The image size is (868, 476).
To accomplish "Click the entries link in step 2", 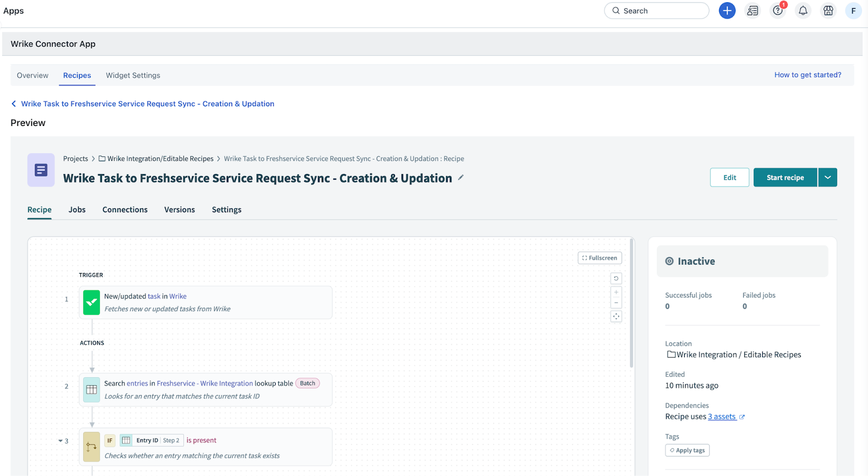I will point(137,383).
